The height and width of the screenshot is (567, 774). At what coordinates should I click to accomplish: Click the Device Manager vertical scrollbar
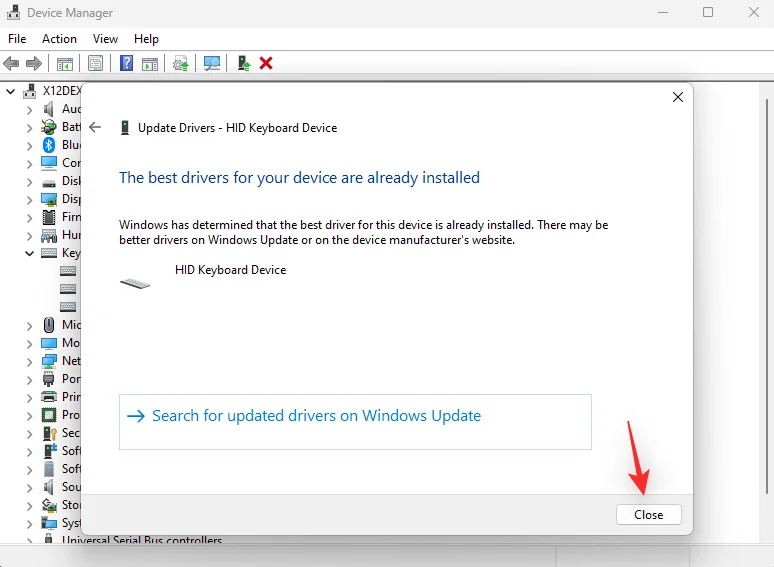767,296
